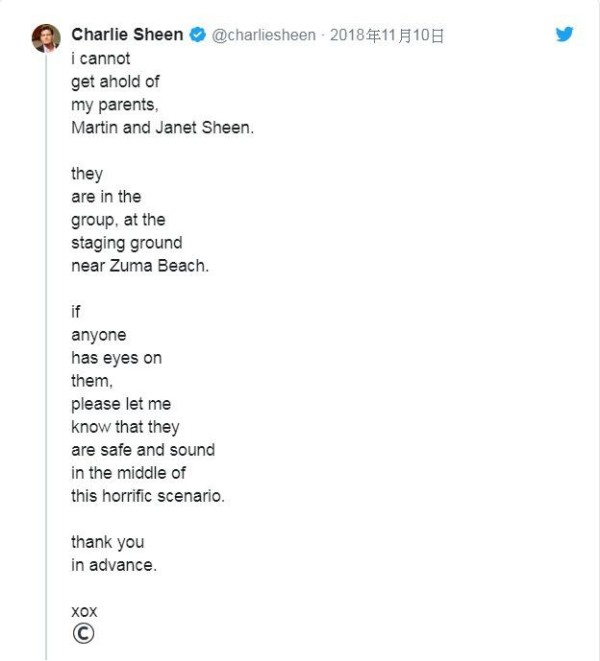Click the line 'this horrific scenario.'
Image resolution: width=600 pixels, height=661 pixels.
click(x=148, y=496)
